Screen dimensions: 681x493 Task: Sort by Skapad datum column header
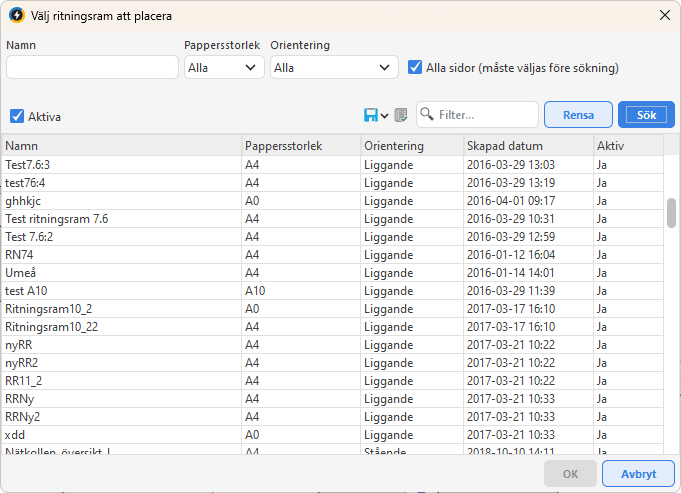[527, 146]
